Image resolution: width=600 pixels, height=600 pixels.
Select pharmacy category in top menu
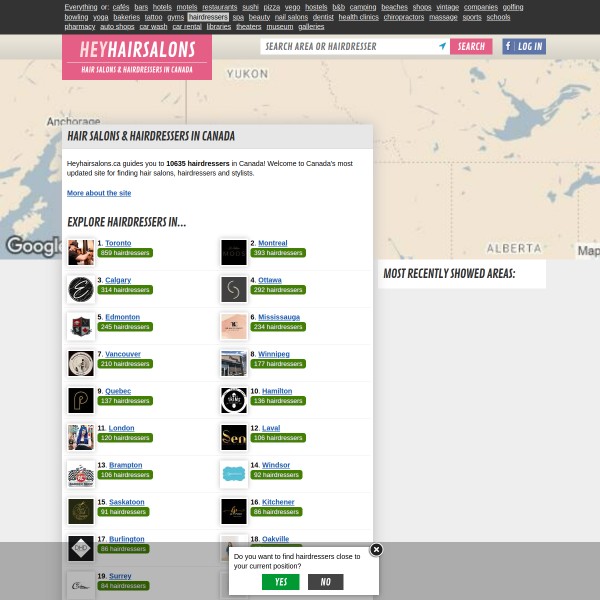80,27
